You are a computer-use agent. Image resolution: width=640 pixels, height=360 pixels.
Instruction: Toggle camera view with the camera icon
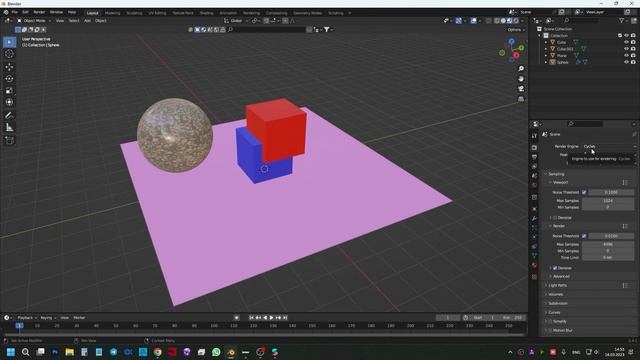coord(521,89)
